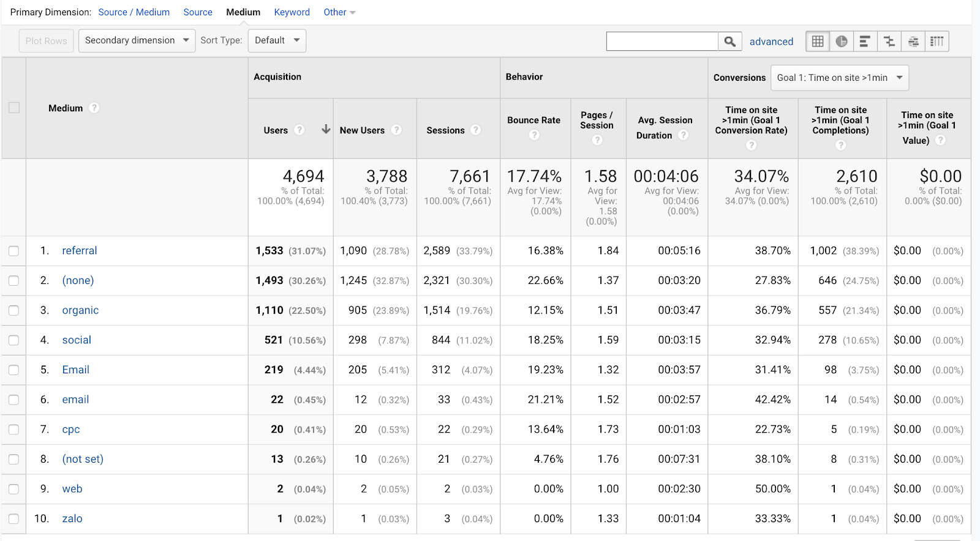Open the (none) medium link

pyautogui.click(x=78, y=281)
